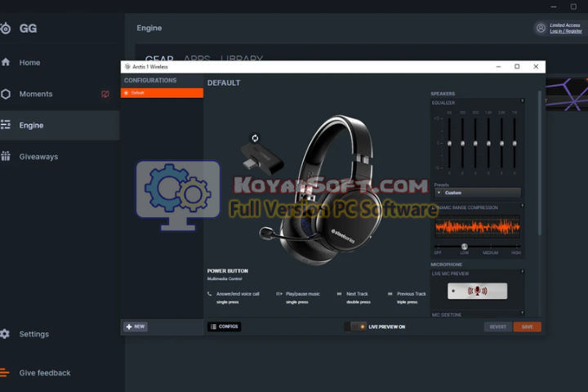The image size is (588, 392).
Task: Click the fifth equalizer band slider knob
Action: coord(501,143)
